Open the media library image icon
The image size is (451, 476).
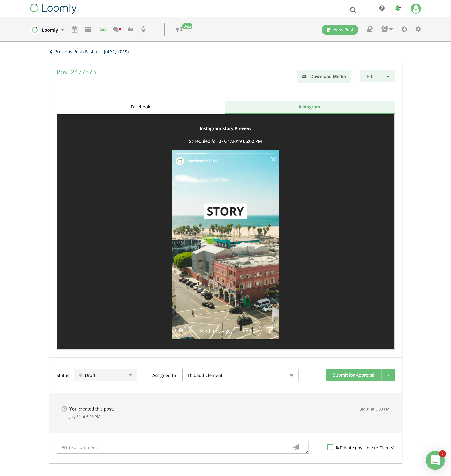(x=102, y=30)
